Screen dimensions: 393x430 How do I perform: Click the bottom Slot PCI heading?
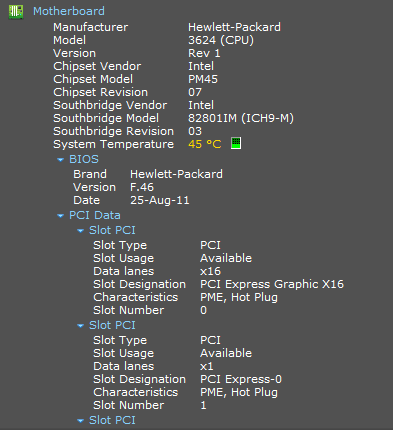112,420
